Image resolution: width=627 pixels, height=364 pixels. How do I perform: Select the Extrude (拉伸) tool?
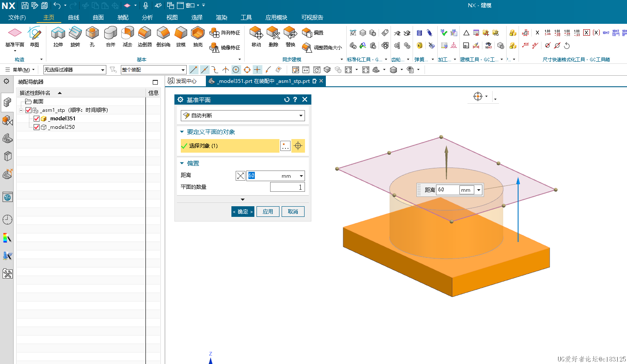coord(58,37)
